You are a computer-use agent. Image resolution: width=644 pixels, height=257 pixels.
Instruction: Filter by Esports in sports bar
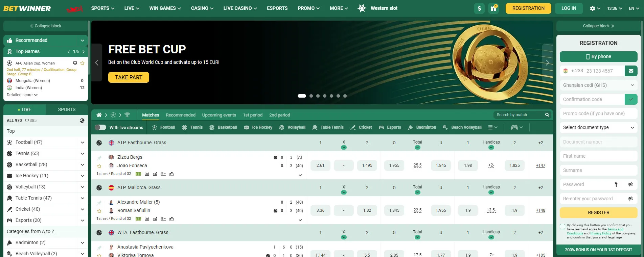(390, 127)
